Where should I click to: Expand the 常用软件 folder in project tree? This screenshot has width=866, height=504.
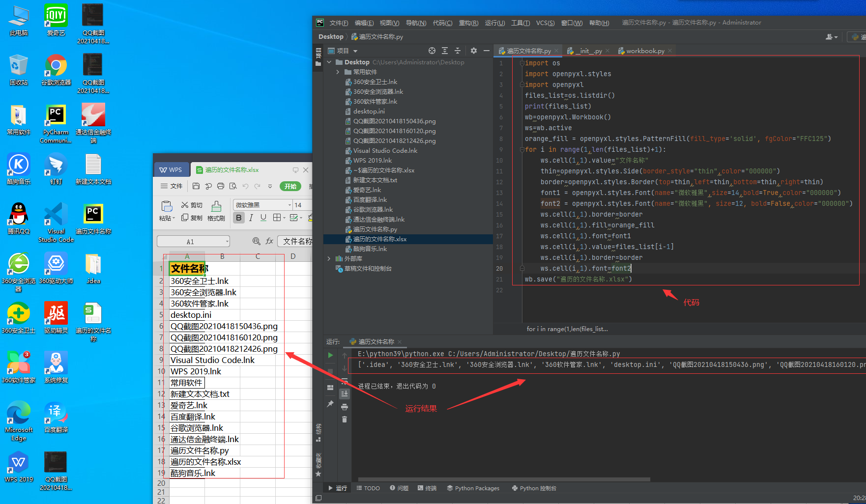[338, 72]
